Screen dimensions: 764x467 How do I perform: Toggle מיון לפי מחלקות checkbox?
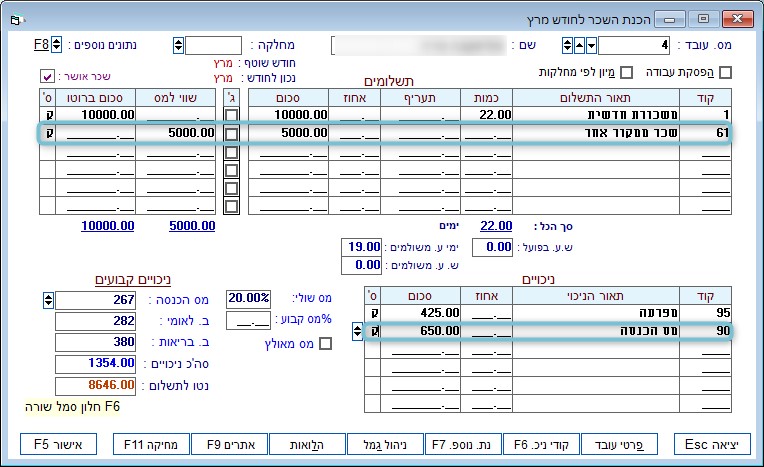pos(627,72)
